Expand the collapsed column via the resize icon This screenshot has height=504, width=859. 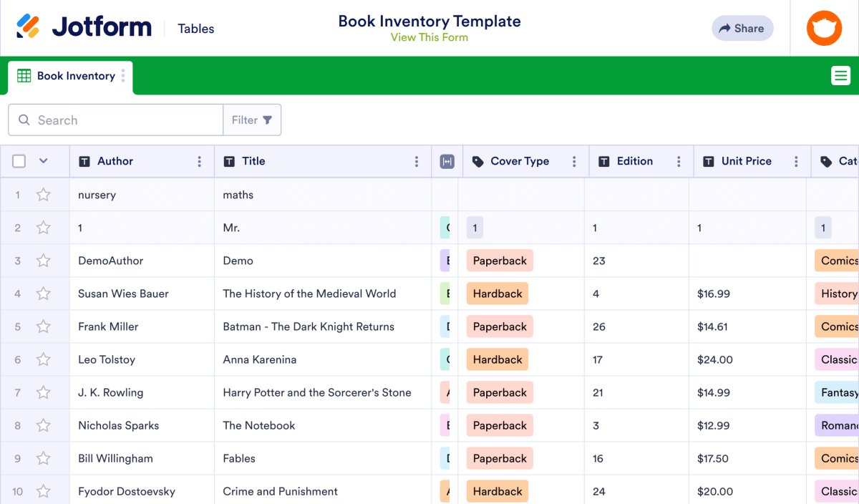point(447,161)
